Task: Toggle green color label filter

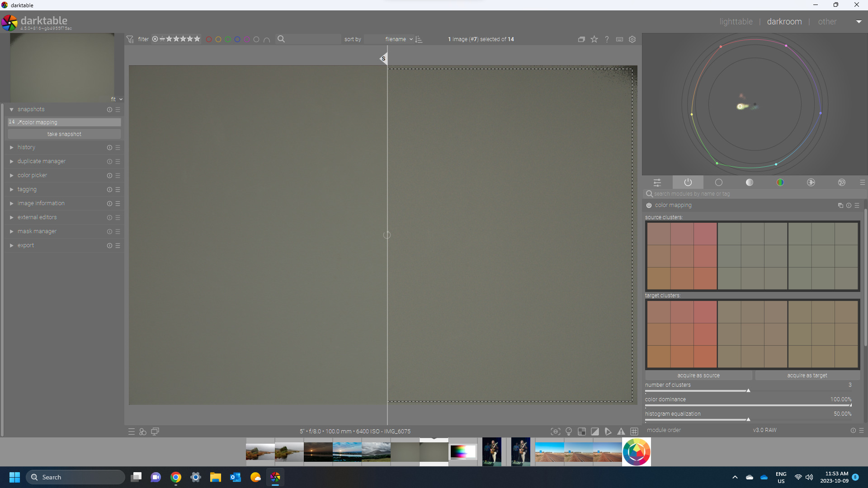Action: (228, 39)
